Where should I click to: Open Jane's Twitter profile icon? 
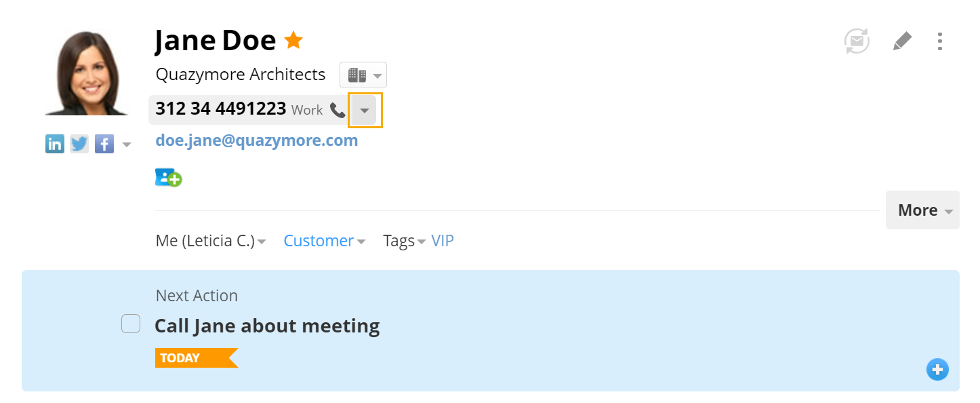pos(79,144)
